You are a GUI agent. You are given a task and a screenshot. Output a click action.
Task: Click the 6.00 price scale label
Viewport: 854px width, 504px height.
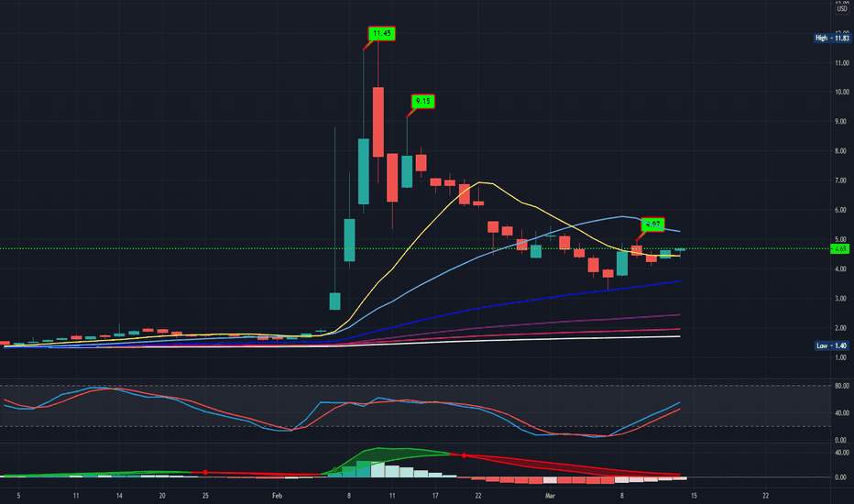(x=841, y=210)
